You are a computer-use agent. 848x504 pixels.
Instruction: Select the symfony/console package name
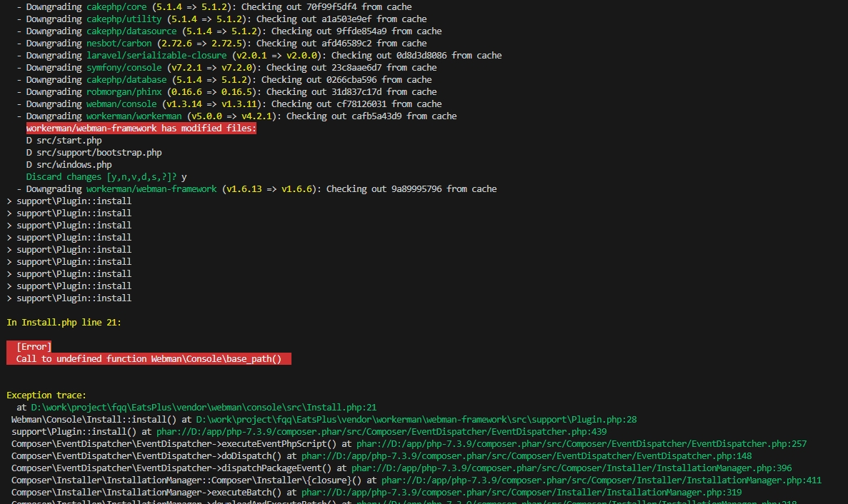(124, 68)
